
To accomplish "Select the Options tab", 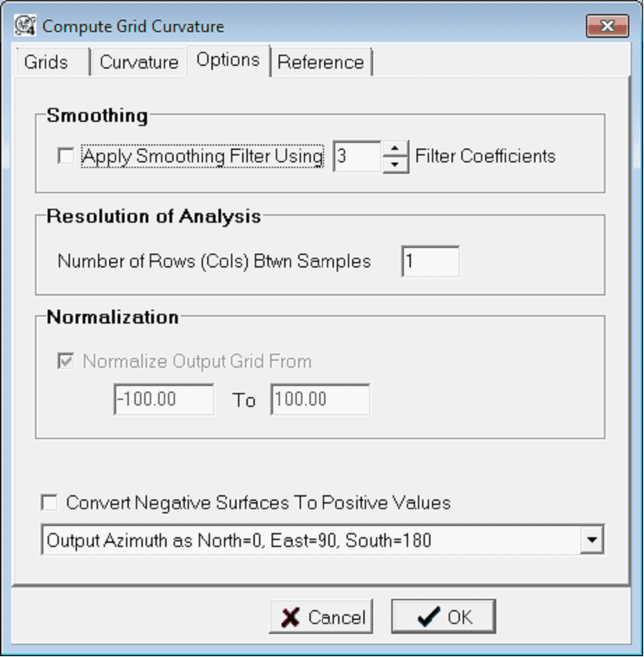I will (228, 60).
